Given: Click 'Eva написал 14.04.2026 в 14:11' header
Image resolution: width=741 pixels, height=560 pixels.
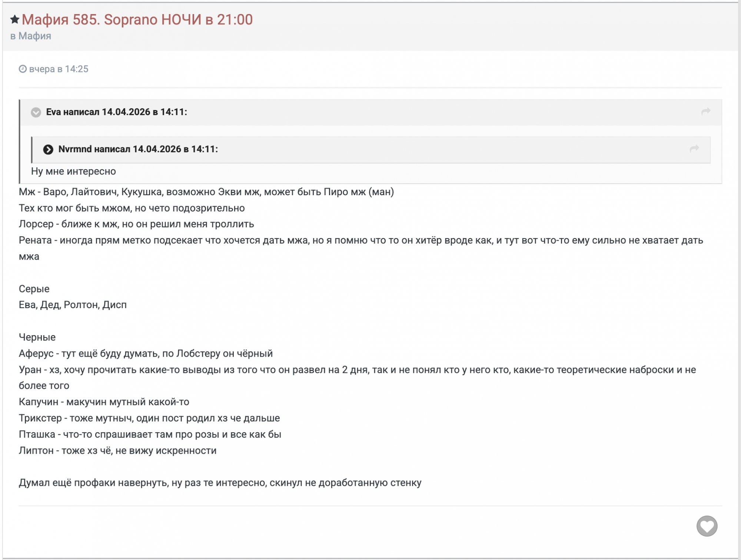Looking at the screenshot, I should [116, 112].
